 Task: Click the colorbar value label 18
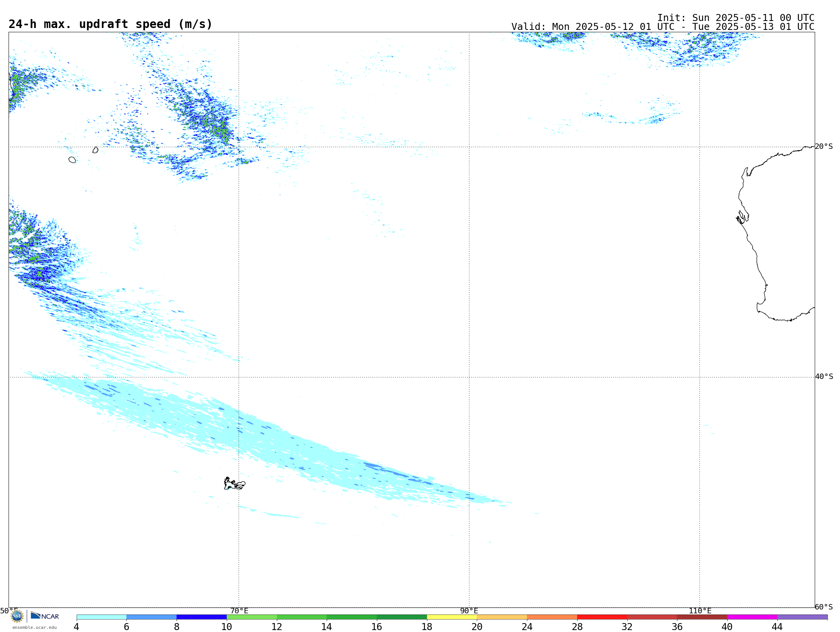point(427,627)
